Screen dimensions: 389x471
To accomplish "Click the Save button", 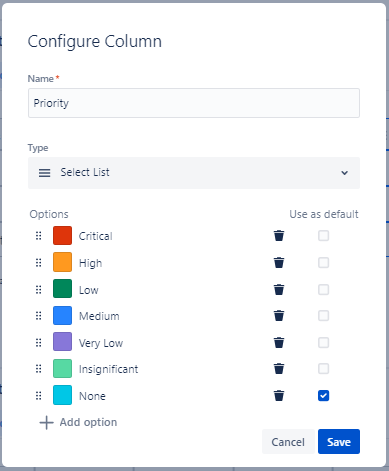I will [x=339, y=442].
